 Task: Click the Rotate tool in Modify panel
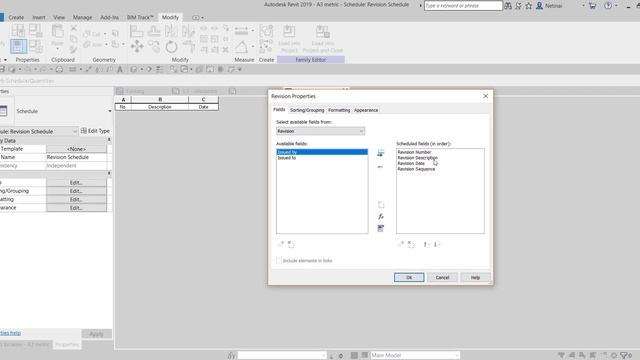(x=171, y=47)
